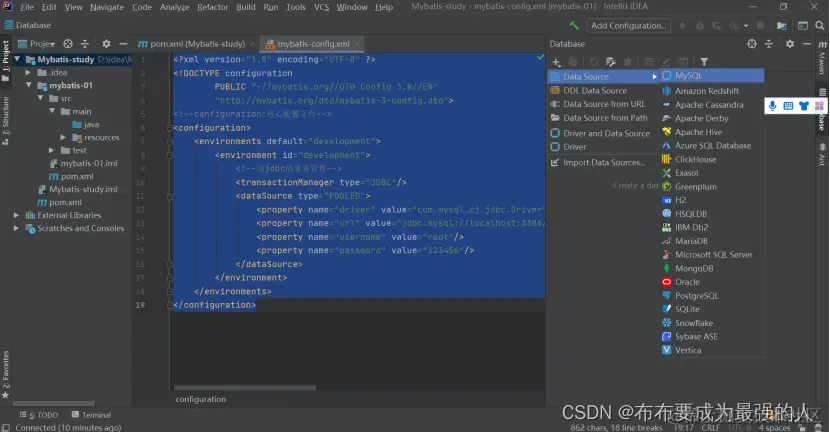Click the microphone icon in floating toolbar

[773, 106]
